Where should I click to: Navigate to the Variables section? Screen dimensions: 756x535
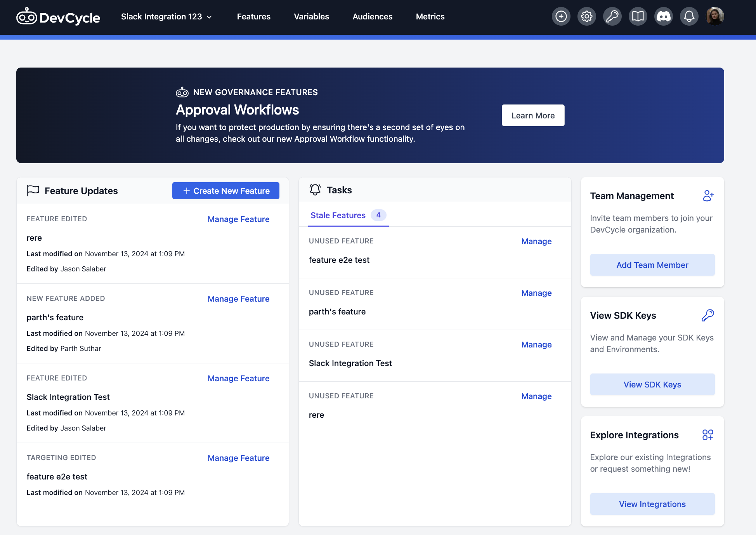pyautogui.click(x=311, y=16)
